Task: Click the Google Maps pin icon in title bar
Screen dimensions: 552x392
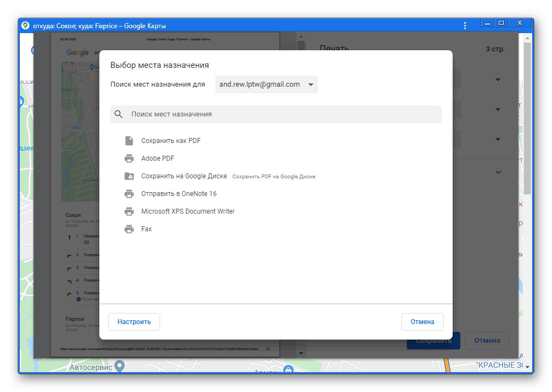Action: (25, 25)
